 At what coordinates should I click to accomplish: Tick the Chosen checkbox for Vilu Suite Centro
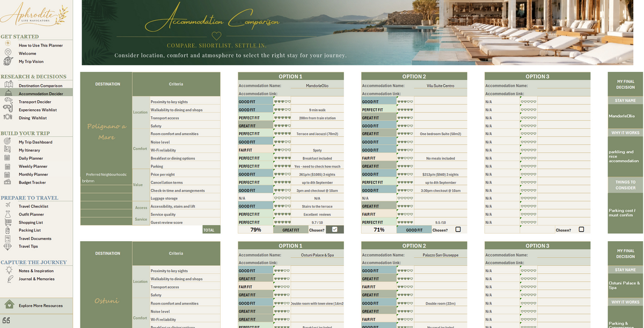[458, 229]
